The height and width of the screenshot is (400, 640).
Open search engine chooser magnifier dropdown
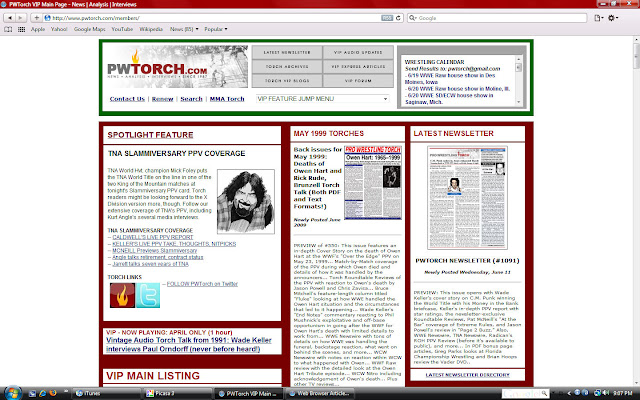tap(413, 18)
